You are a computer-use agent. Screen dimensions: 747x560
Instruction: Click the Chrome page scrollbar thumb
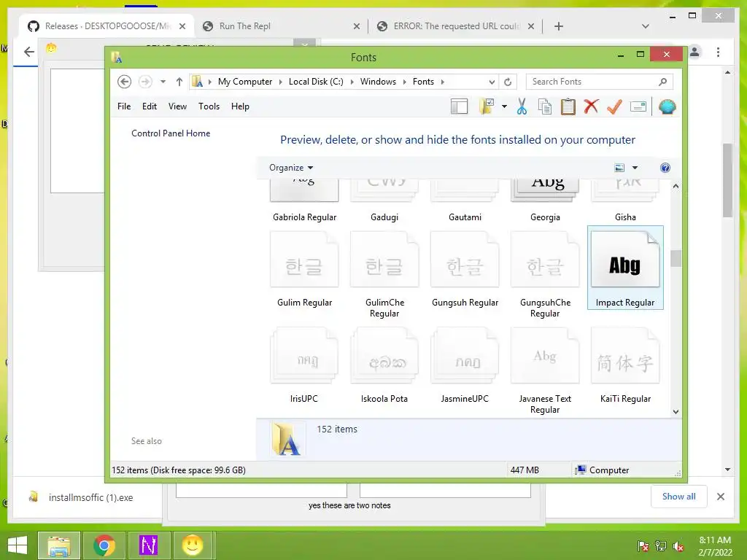tap(727, 180)
